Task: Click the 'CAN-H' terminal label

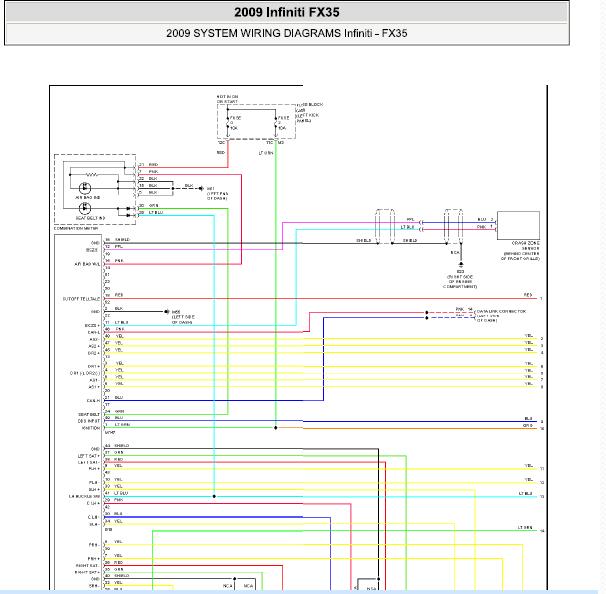Action: [x=93, y=401]
